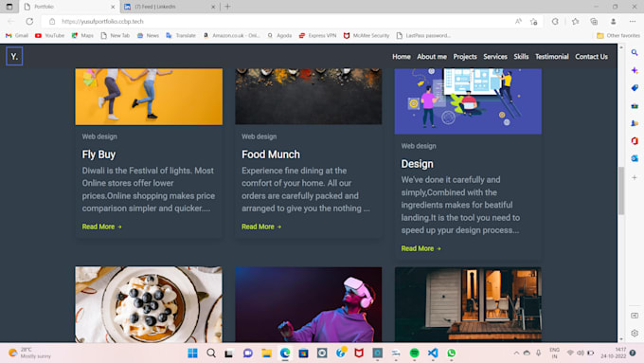Go to the Testimonial section
This screenshot has width=644, height=363.
(551, 57)
